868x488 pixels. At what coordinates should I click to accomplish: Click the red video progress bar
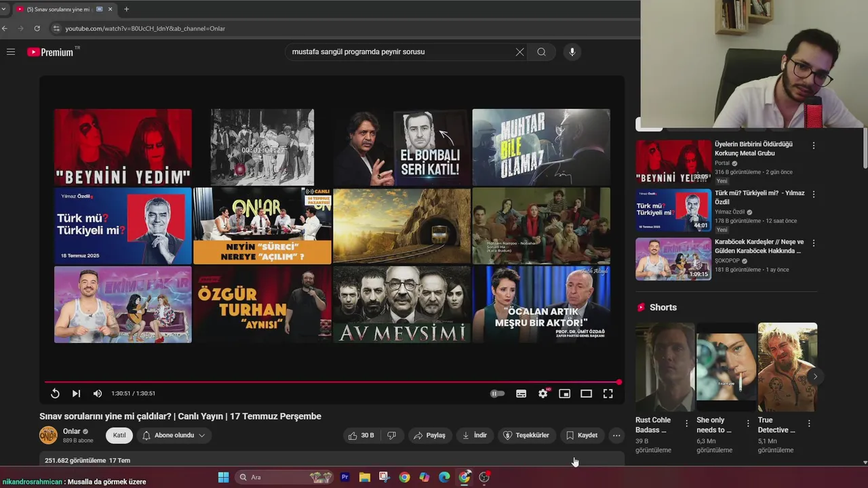click(x=332, y=382)
